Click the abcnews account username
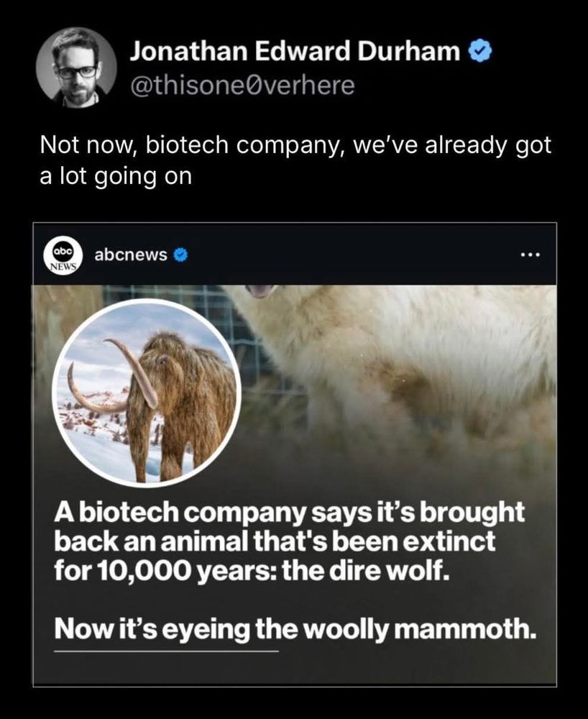588x719 pixels. pyautogui.click(x=131, y=254)
